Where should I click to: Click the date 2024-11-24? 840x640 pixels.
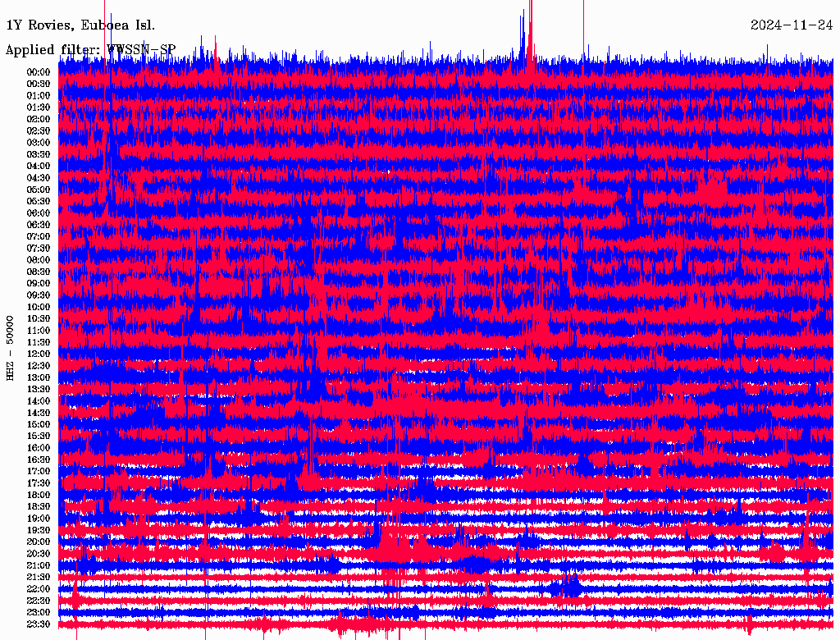pyautogui.click(x=792, y=25)
